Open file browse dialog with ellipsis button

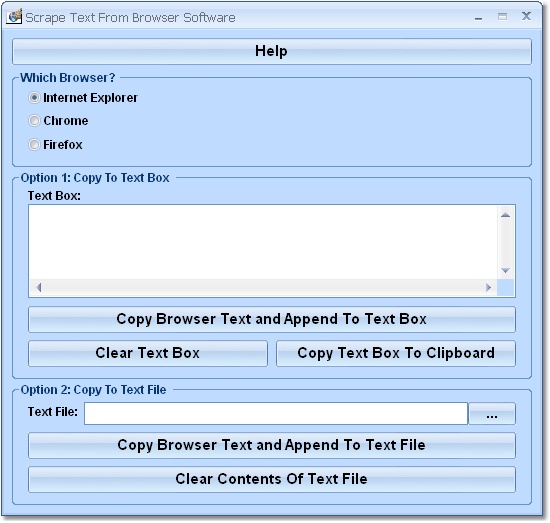(492, 414)
